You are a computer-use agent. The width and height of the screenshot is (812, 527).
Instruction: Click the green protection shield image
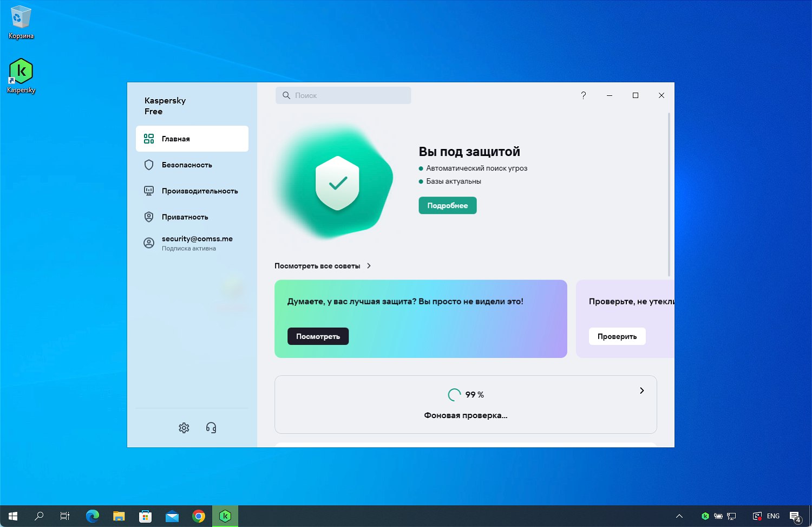point(337,183)
